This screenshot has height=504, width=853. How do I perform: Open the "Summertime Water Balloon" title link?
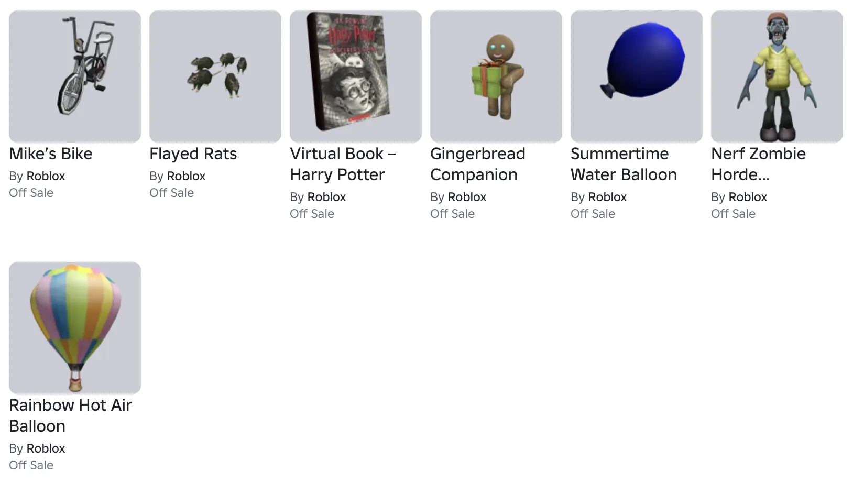click(624, 164)
